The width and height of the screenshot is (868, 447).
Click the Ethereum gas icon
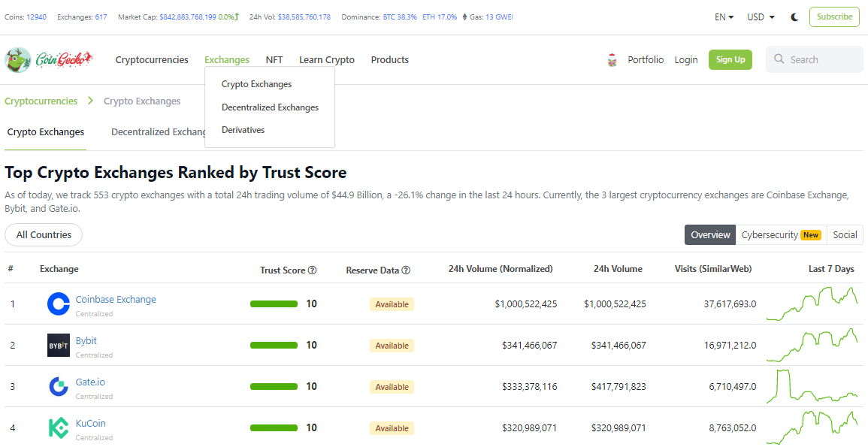pos(464,17)
